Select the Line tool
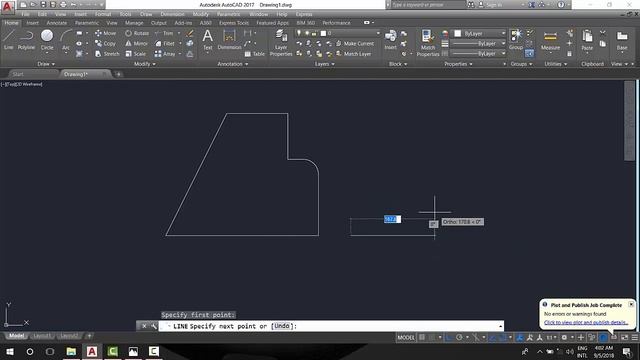This screenshot has width=640, height=360. (x=9, y=40)
